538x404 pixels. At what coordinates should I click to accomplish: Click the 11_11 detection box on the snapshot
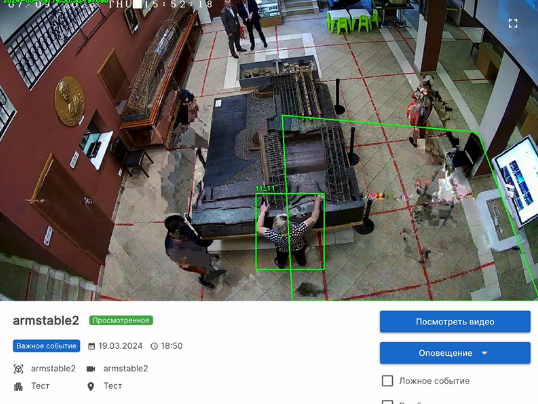[x=290, y=231]
